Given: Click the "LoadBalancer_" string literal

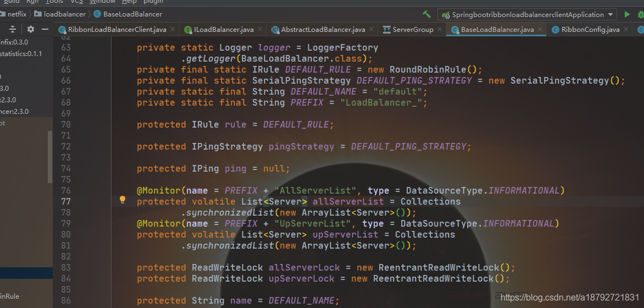Looking at the screenshot, I should 381,102.
